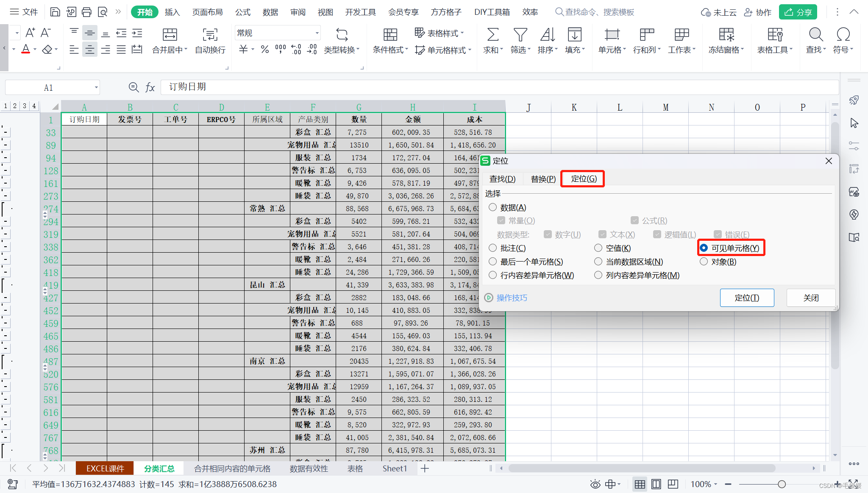Select the 空值(K) radio option

click(x=598, y=248)
